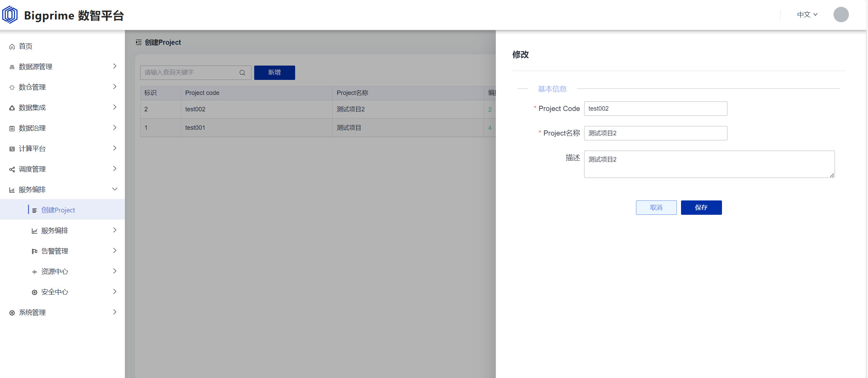This screenshot has width=868, height=378.
Task: Click the 测试项目 cell in row 1
Action: coord(408,128)
